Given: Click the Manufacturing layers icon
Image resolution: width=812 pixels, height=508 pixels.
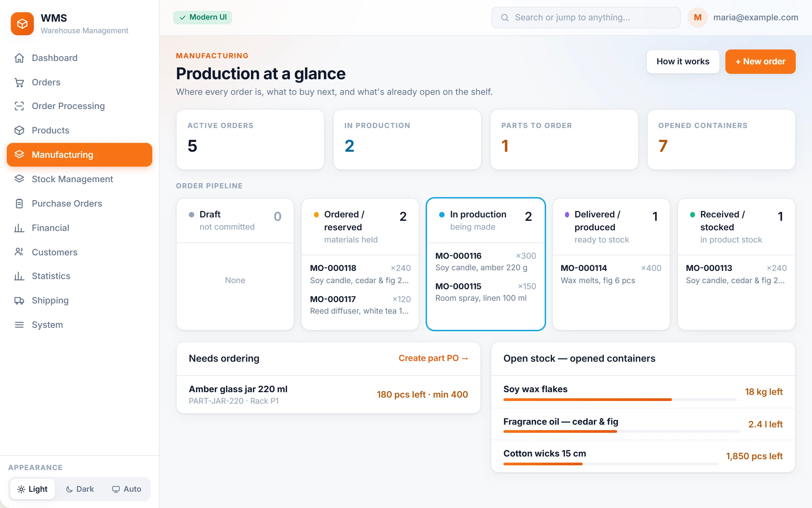Looking at the screenshot, I should 19,154.
